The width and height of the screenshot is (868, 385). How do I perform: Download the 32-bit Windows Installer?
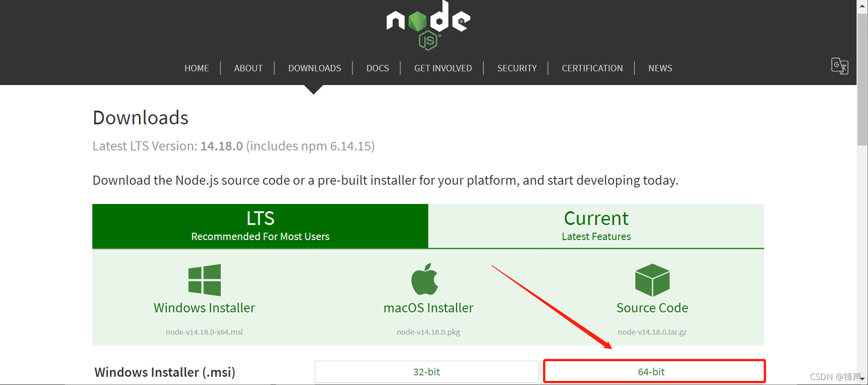pos(426,372)
